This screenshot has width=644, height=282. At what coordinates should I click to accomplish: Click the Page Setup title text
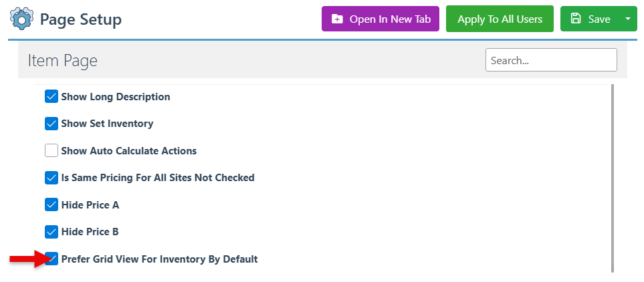click(x=80, y=19)
